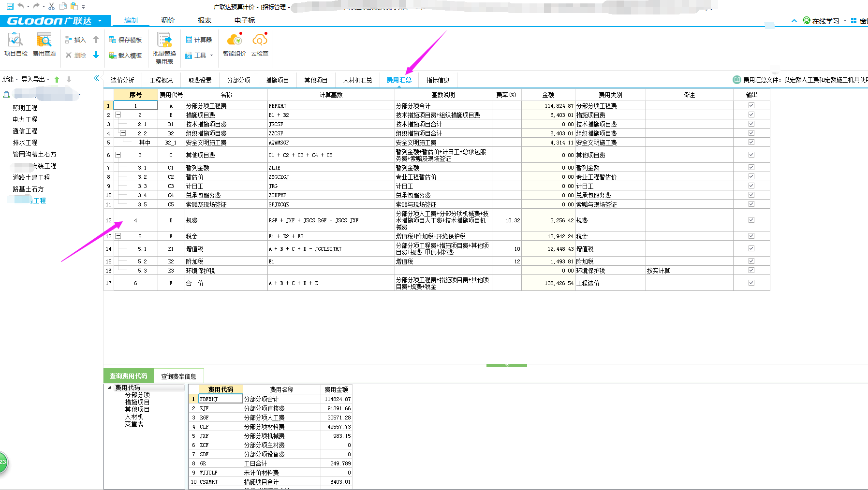
Task: Click the paste clipboard icon
Action: (x=74, y=6)
